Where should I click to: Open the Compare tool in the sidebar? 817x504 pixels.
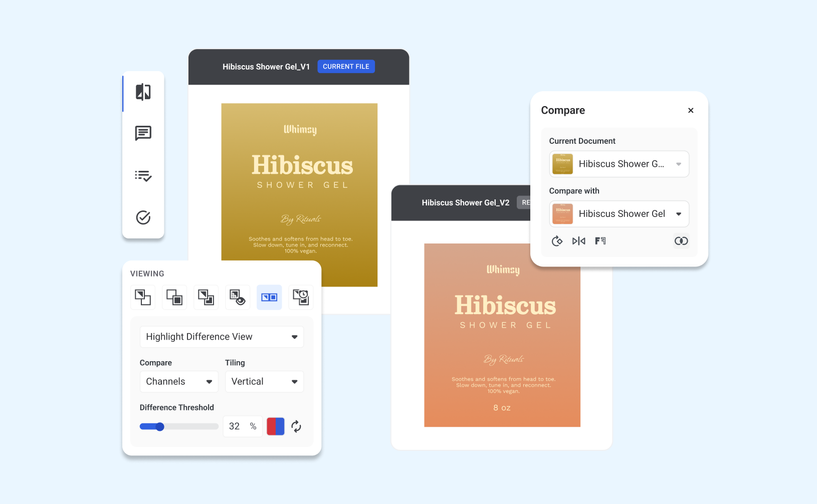143,92
